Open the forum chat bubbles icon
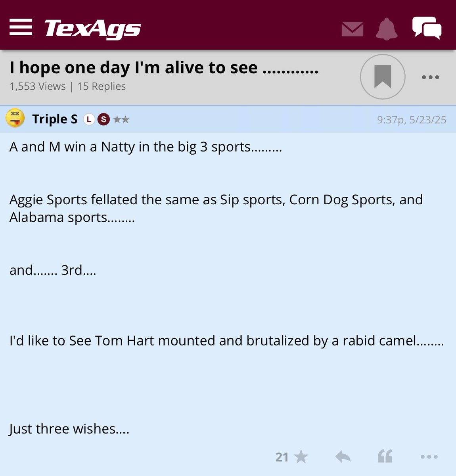 (427, 28)
